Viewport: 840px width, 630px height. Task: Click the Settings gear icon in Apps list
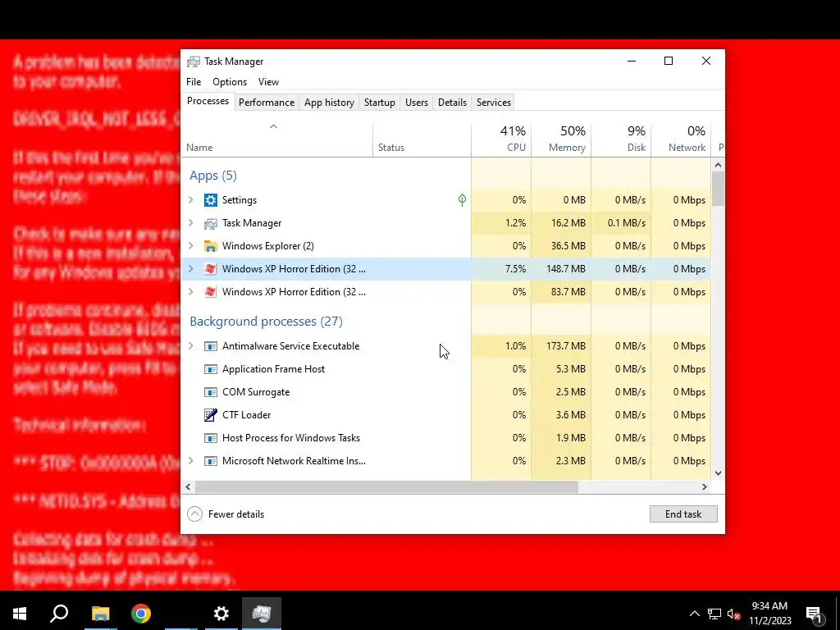211,200
